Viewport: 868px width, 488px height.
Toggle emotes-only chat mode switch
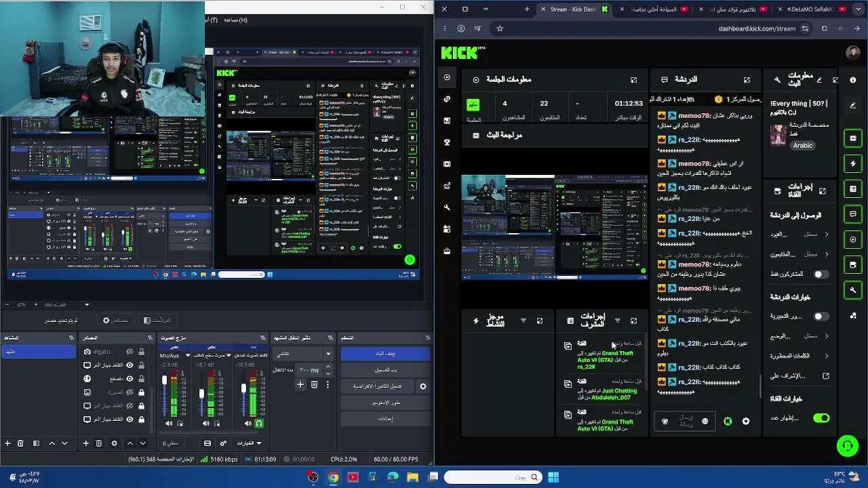[x=821, y=317]
